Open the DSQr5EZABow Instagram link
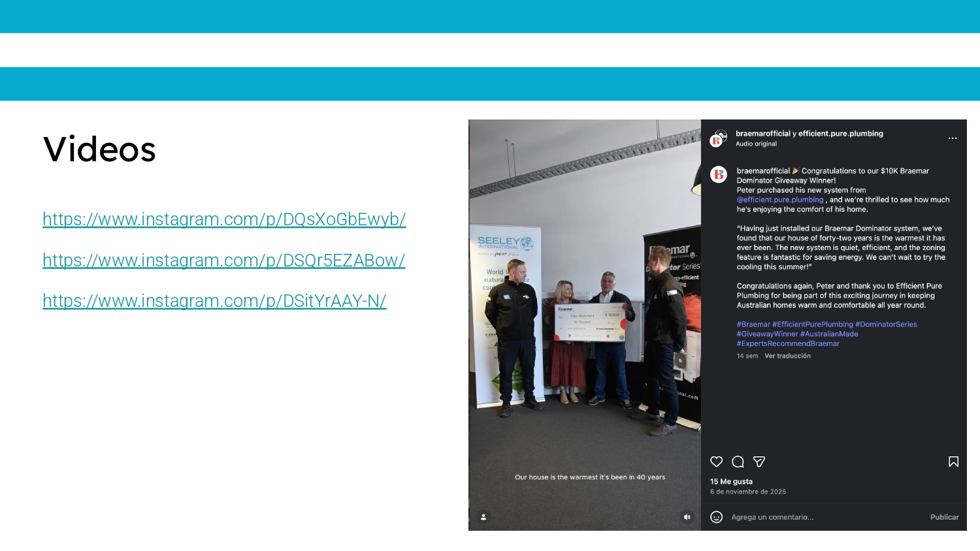980x551 pixels. (223, 260)
